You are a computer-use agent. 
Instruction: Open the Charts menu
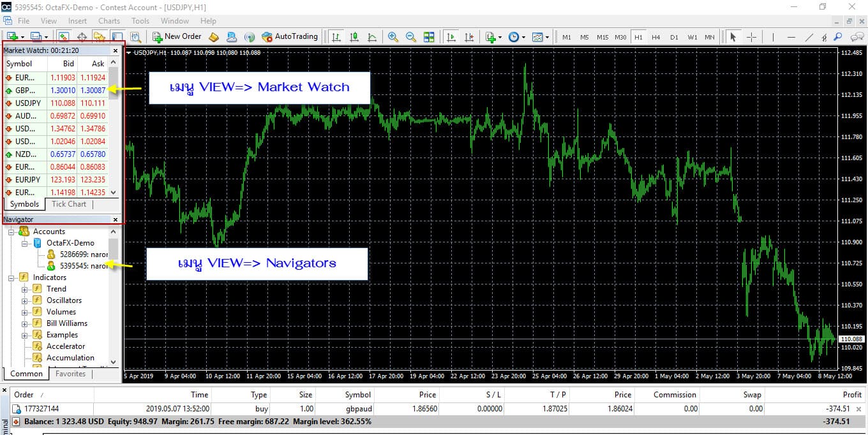coord(109,21)
